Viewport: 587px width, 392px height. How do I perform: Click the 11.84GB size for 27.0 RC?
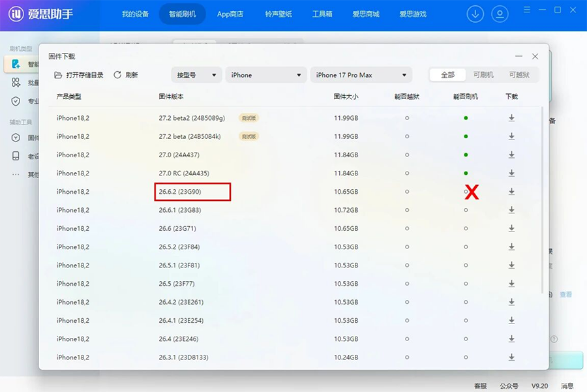346,173
